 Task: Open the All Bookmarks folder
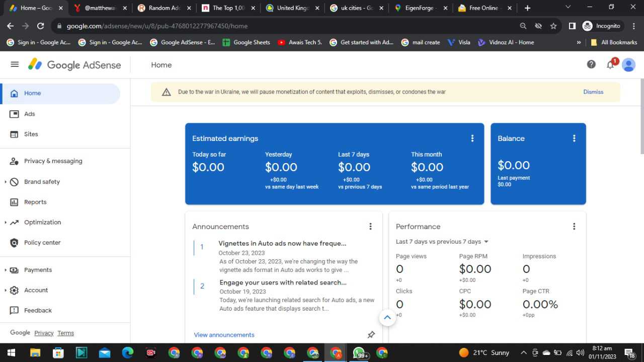[613, 42]
